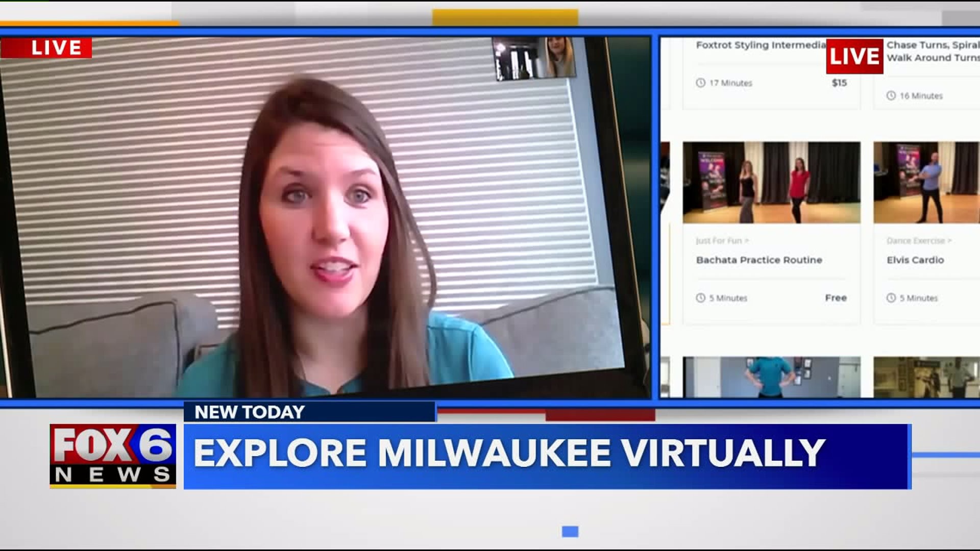Click the 16 Minutes duration text
This screenshot has width=980, height=551.
(x=921, y=96)
